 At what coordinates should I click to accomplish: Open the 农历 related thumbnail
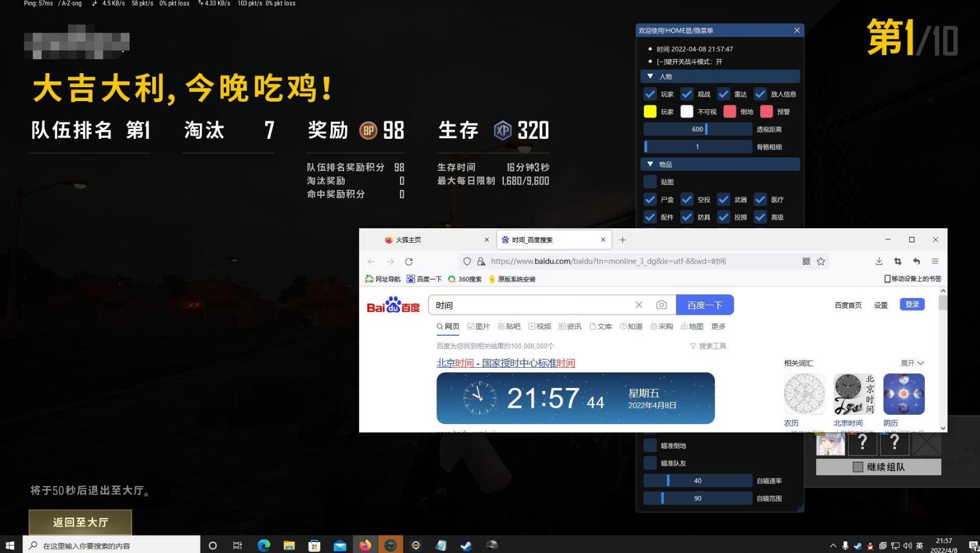pos(804,394)
